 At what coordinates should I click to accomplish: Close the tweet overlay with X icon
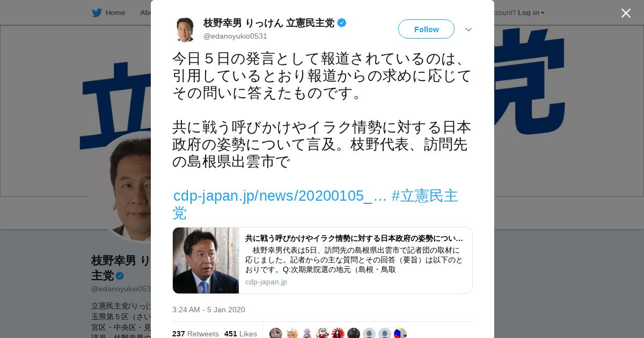coord(626,13)
